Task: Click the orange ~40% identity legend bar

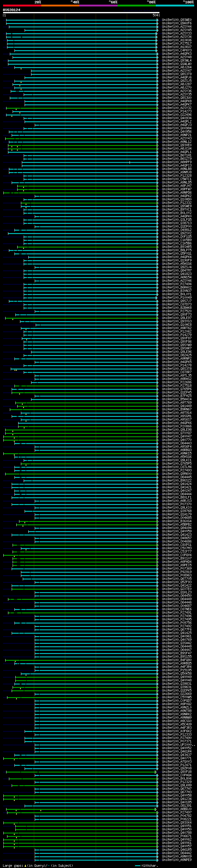Action: (x=60, y=6)
